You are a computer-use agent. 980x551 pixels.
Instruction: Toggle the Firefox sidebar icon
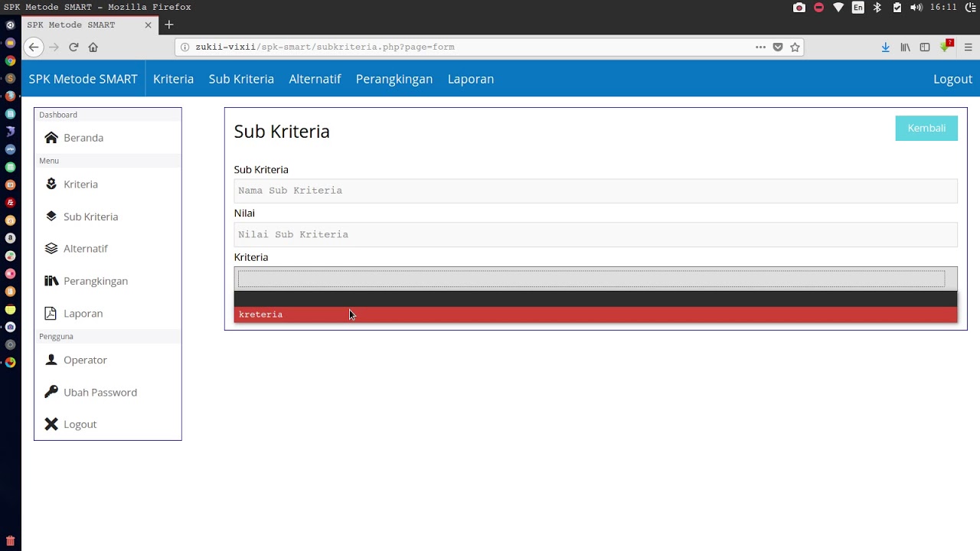[925, 47]
